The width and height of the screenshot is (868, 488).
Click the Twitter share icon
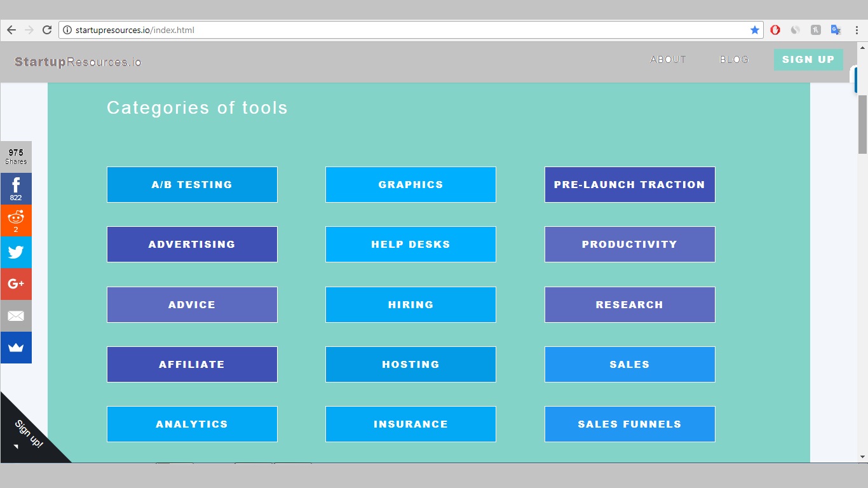tap(16, 252)
